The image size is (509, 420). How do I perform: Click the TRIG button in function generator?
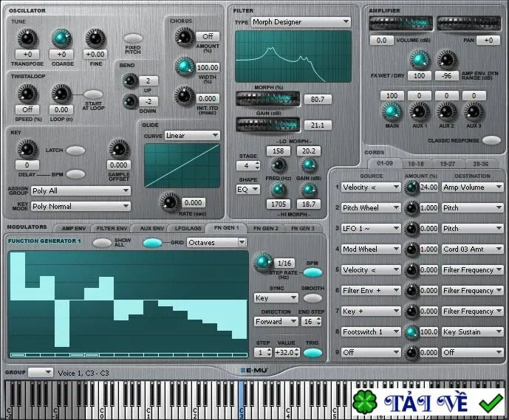[313, 353]
